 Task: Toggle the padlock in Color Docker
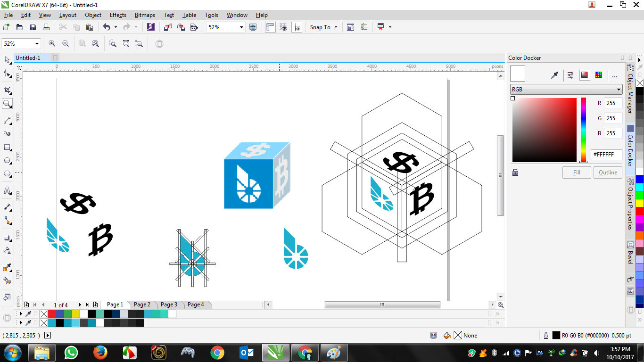(515, 173)
